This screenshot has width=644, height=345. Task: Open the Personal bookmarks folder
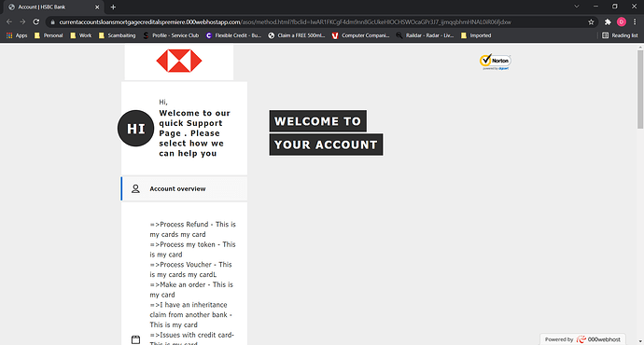(49, 35)
